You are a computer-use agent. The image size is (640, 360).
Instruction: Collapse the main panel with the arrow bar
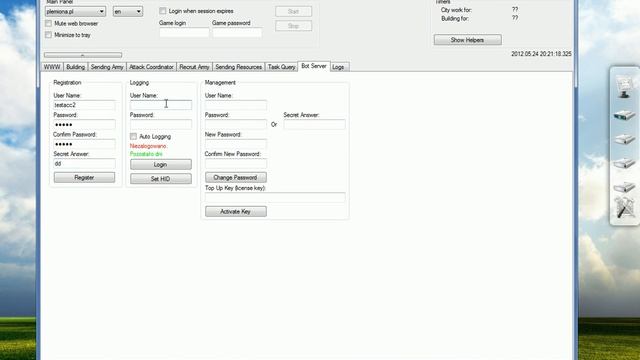click(x=83, y=55)
